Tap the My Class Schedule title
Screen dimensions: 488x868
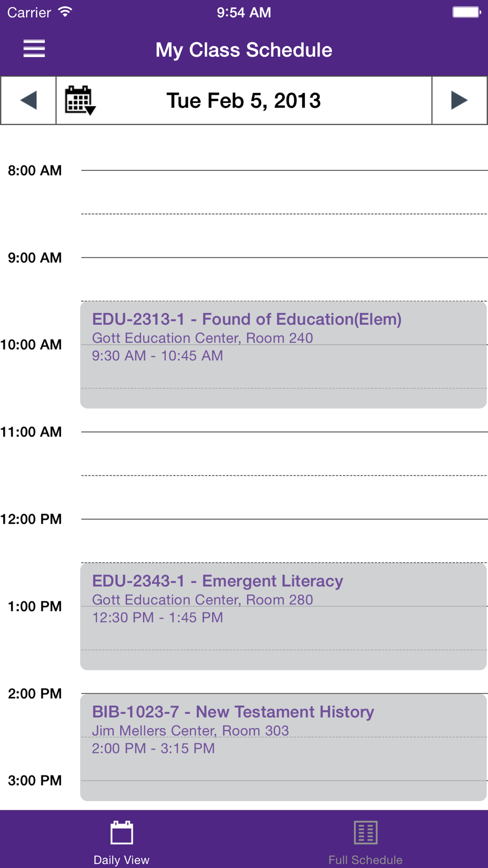click(x=244, y=50)
